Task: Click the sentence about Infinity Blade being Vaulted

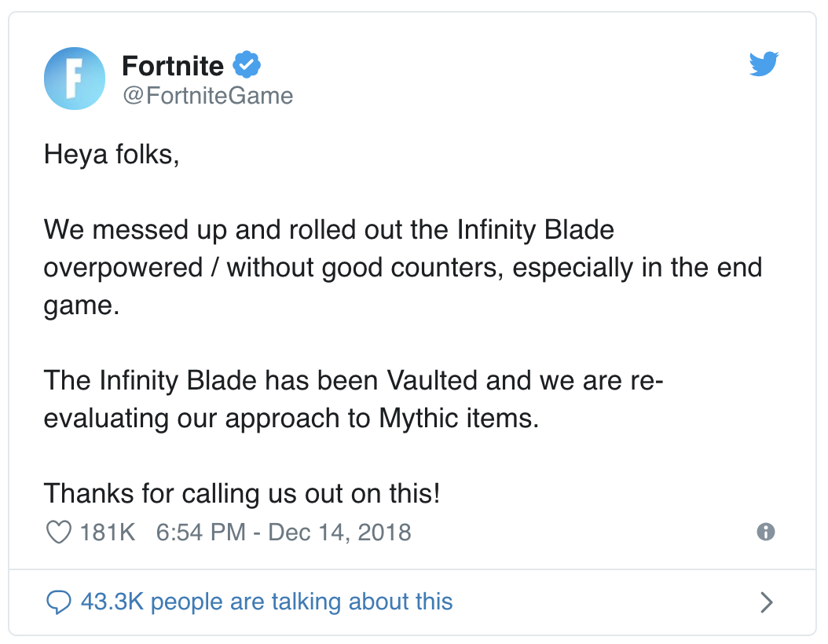Action: coord(354,399)
